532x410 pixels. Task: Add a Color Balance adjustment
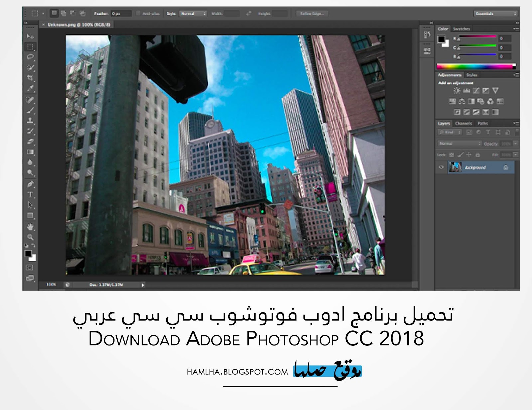click(x=462, y=101)
